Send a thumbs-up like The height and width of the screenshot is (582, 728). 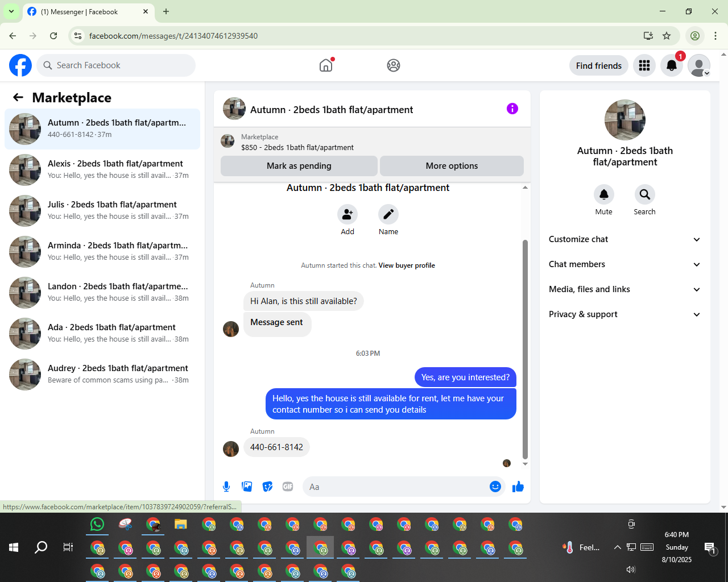518,487
